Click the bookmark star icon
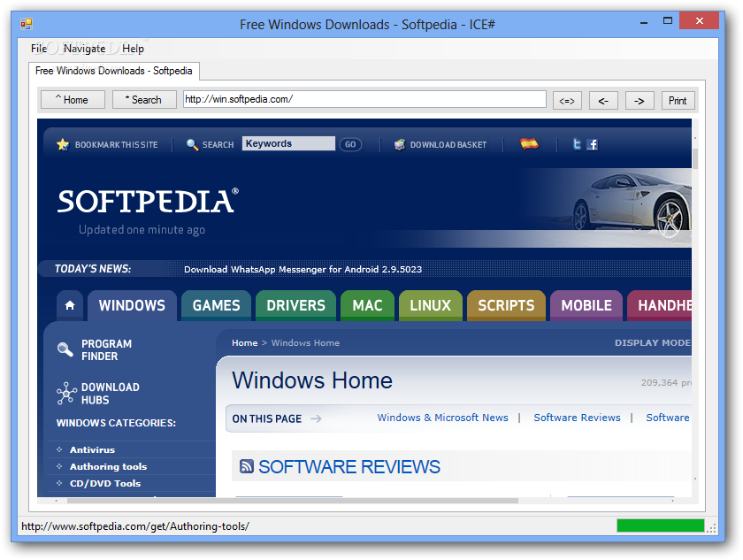This screenshot has height=560, width=743. [63, 144]
